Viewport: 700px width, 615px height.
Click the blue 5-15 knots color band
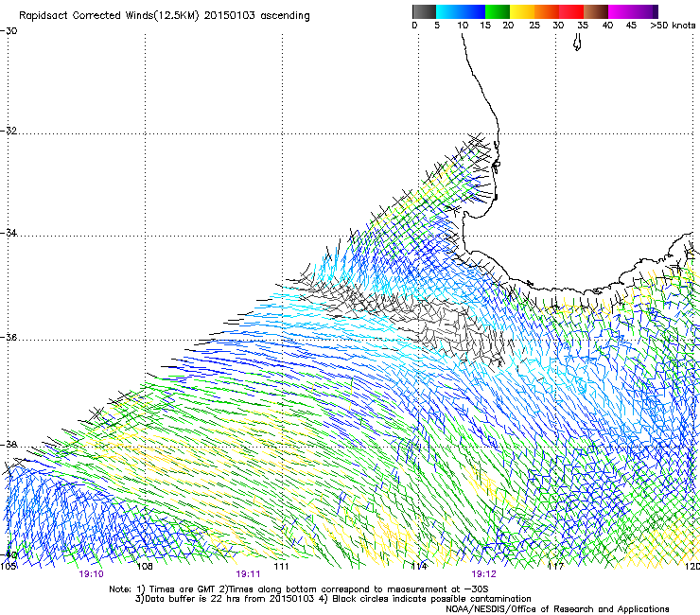(461, 11)
